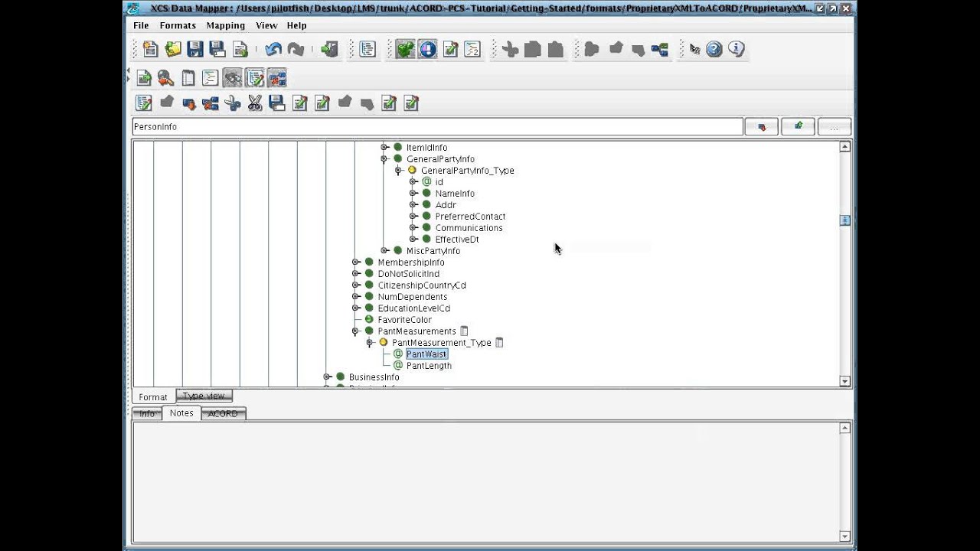Click the tree outline icon after the exit door
The height and width of the screenshot is (551, 980).
click(x=367, y=49)
